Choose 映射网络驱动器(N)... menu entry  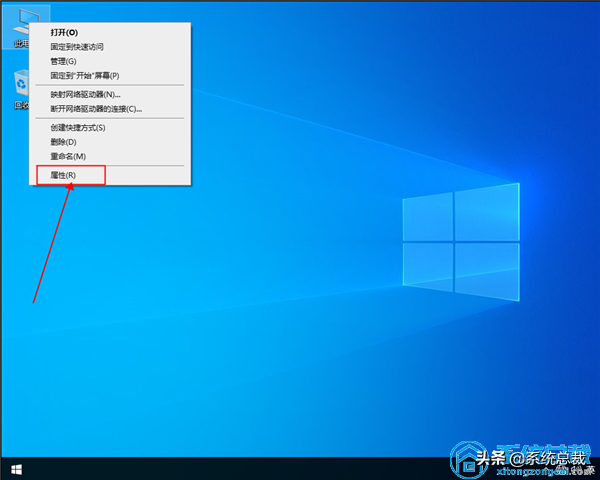pyautogui.click(x=110, y=95)
